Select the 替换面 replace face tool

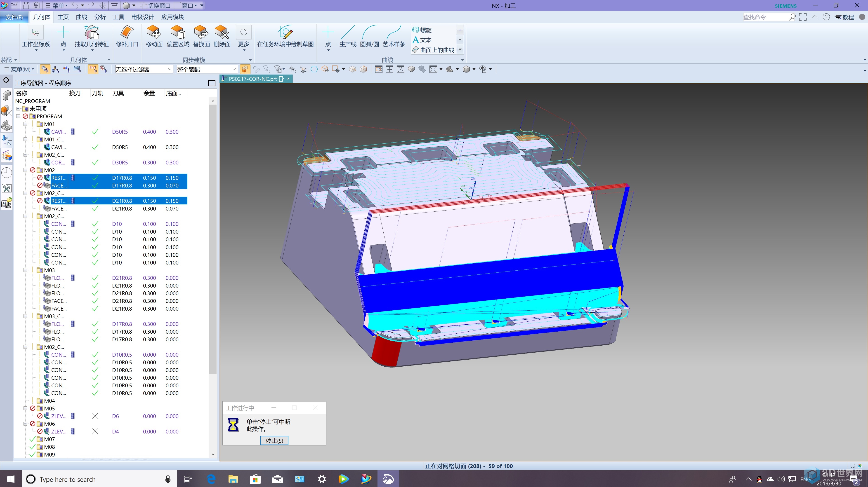click(201, 36)
